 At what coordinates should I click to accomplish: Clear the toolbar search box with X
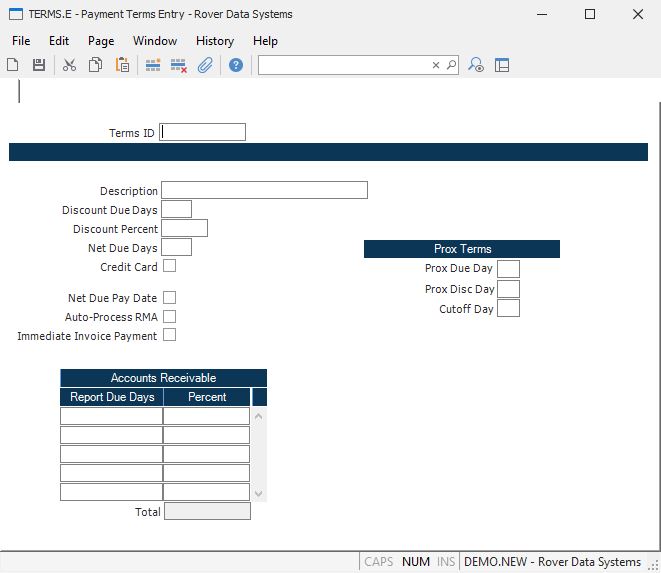(x=436, y=65)
